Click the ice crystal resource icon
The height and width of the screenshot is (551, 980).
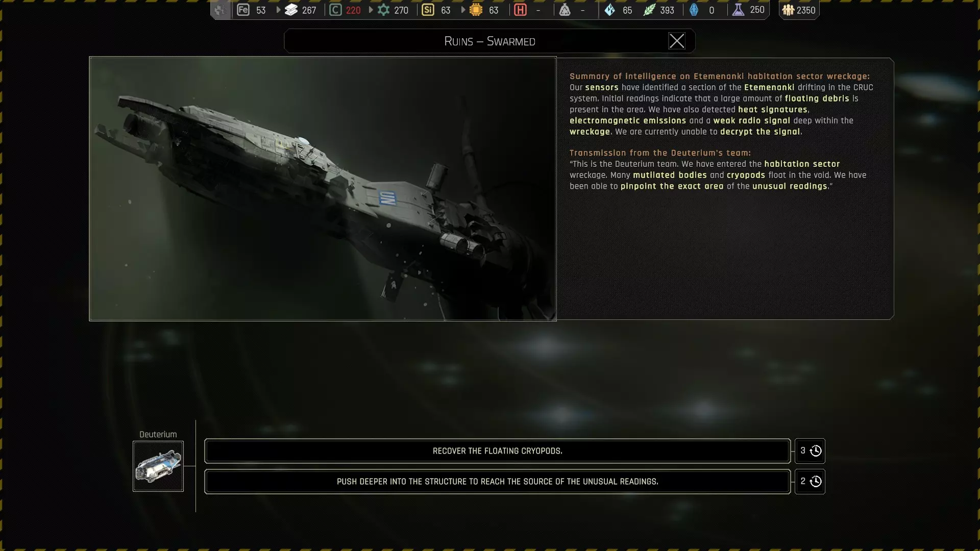[x=609, y=10]
